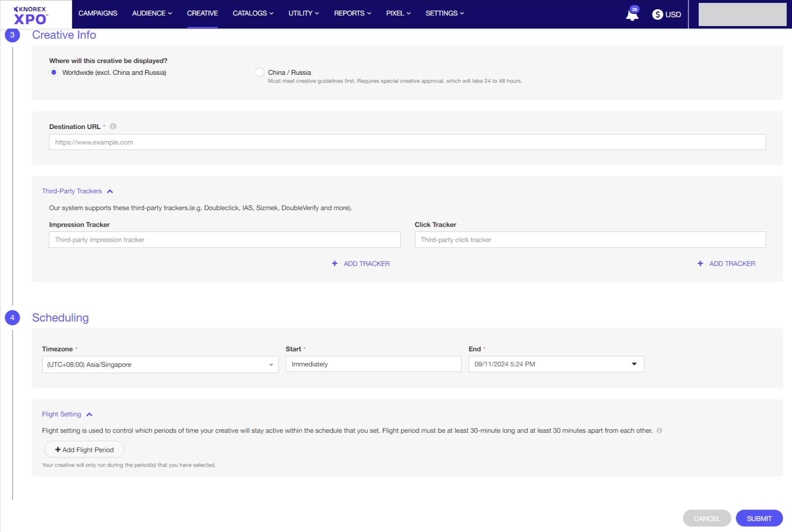792x532 pixels.
Task: Select the Worldwide display option
Action: coord(54,72)
